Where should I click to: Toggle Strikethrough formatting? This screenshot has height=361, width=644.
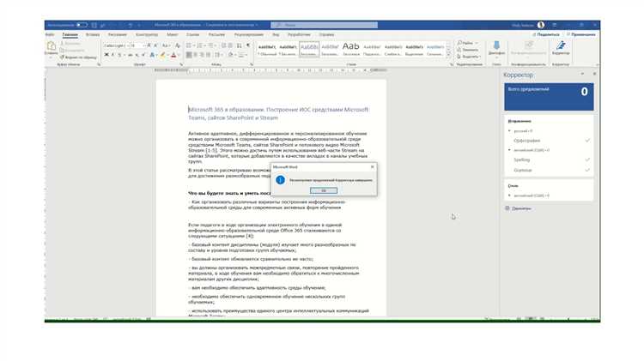tap(131, 55)
